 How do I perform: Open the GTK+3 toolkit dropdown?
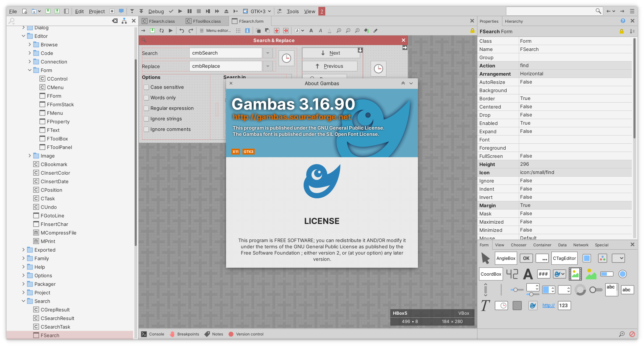261,11
